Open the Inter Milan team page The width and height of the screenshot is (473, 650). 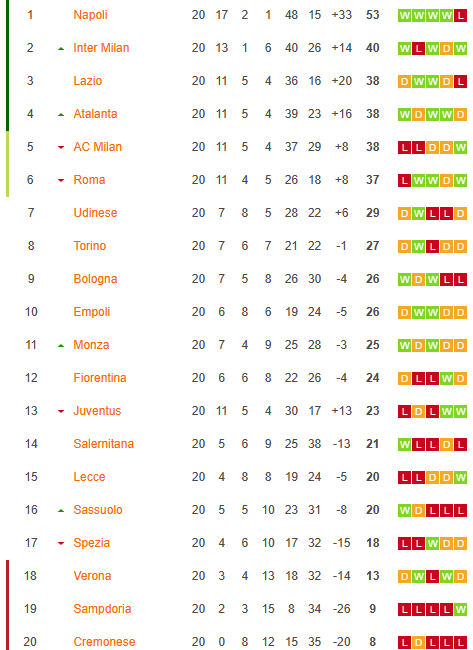(101, 48)
